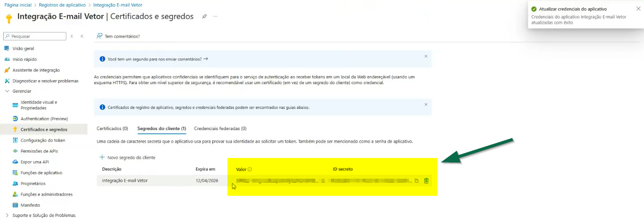Select the Integração E-mail Vetor description cell

click(x=125, y=180)
